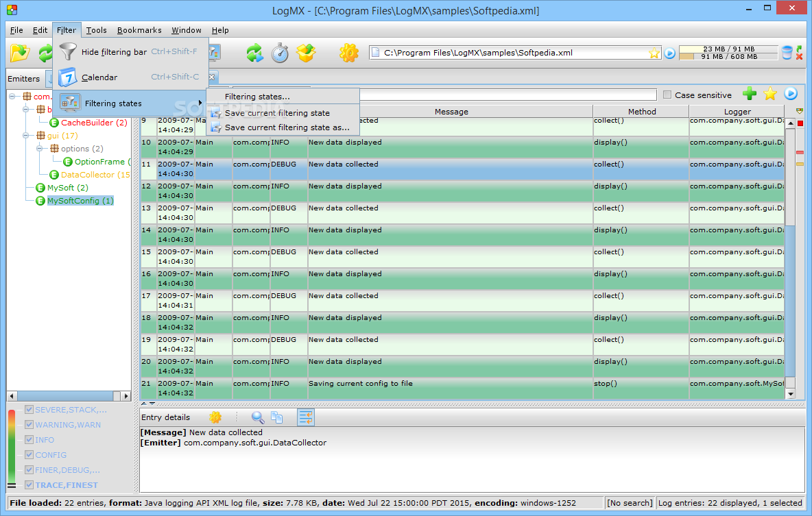This screenshot has width=812, height=516.
Task: Select Save current filtering state as...
Action: click(283, 127)
